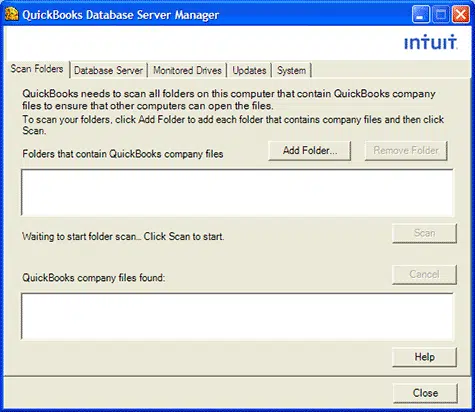Click the Remove Folder button

pos(406,151)
